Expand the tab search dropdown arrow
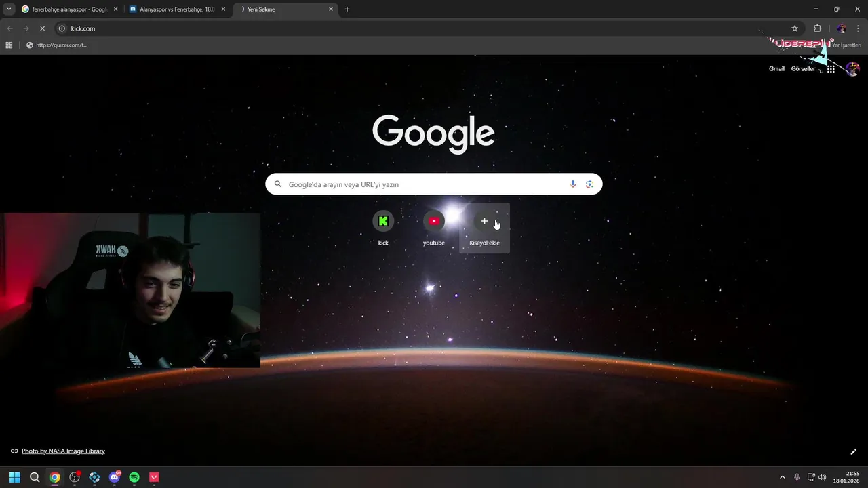Image resolution: width=868 pixels, height=488 pixels. (9, 9)
